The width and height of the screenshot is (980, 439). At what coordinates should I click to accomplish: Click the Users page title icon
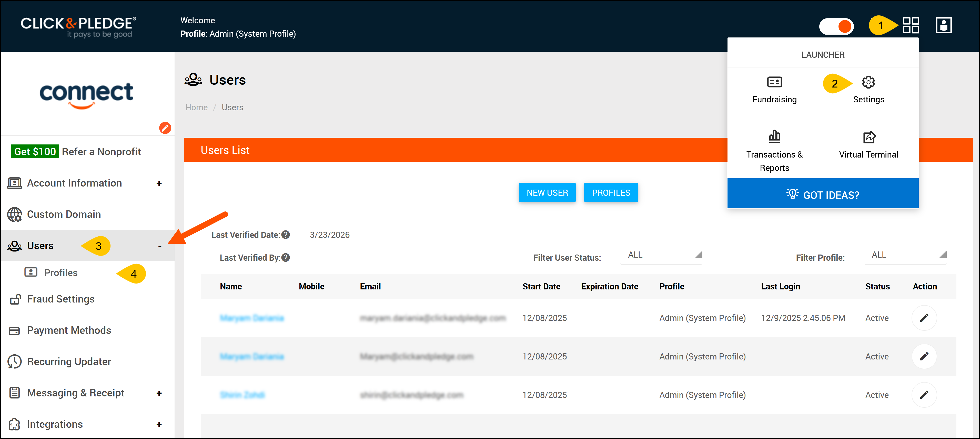[x=193, y=80]
